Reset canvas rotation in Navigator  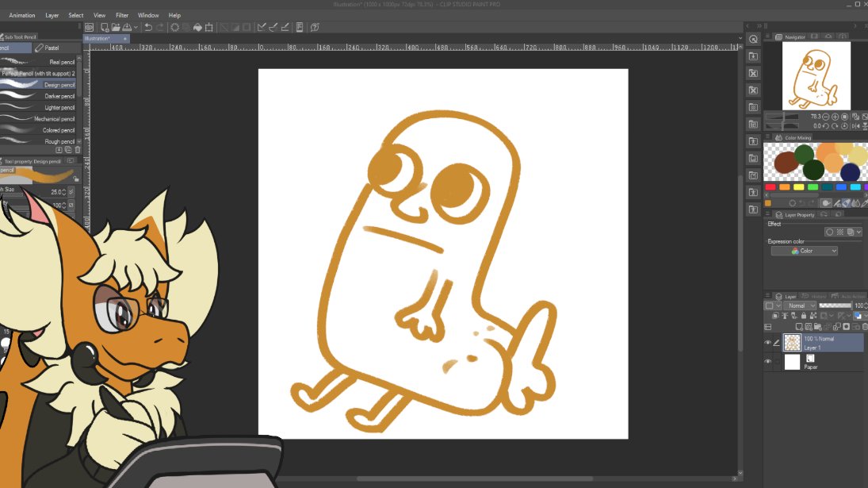click(845, 126)
